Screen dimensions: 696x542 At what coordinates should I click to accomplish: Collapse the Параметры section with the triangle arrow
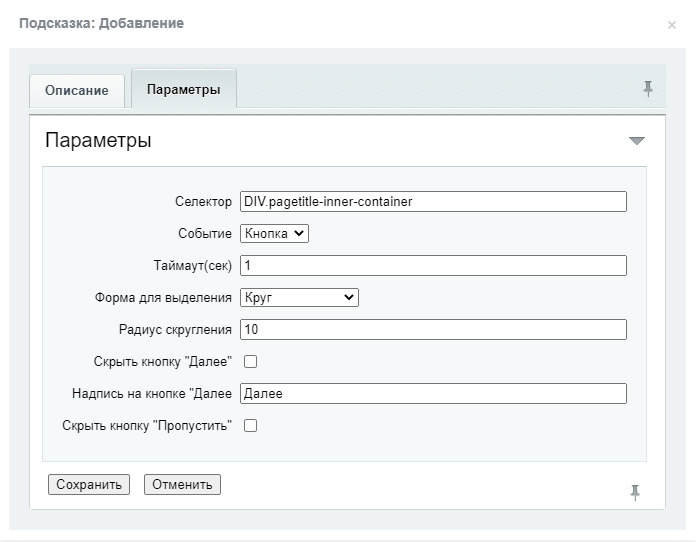point(637,141)
